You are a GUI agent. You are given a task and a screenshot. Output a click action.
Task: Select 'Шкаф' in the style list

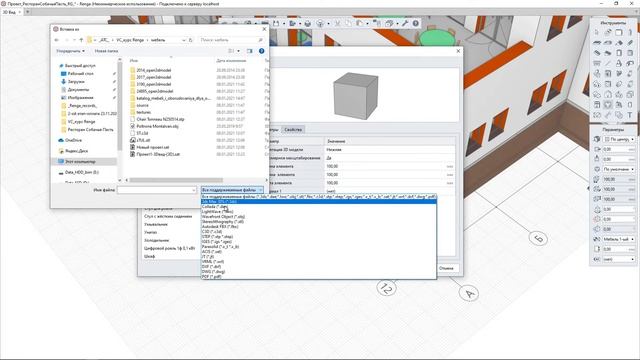point(149,256)
